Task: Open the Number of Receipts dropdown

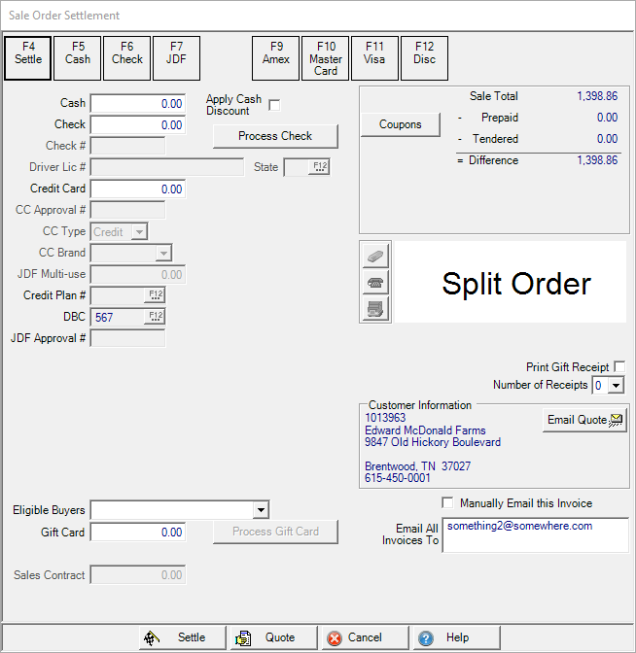Action: (616, 385)
